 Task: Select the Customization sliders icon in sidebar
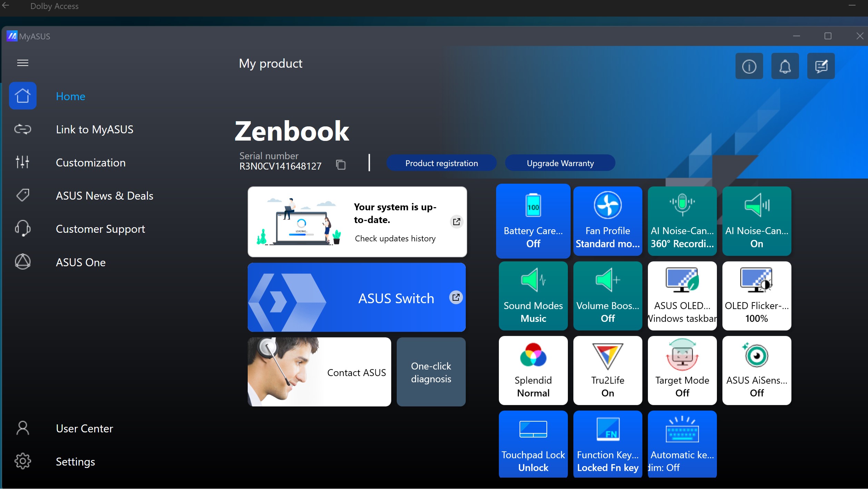point(22,162)
